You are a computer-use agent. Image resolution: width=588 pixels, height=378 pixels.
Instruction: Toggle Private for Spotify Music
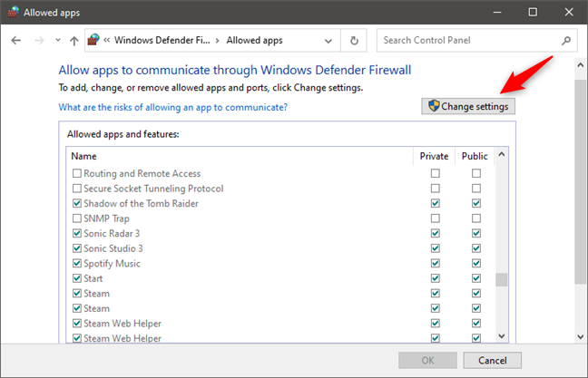click(x=435, y=263)
